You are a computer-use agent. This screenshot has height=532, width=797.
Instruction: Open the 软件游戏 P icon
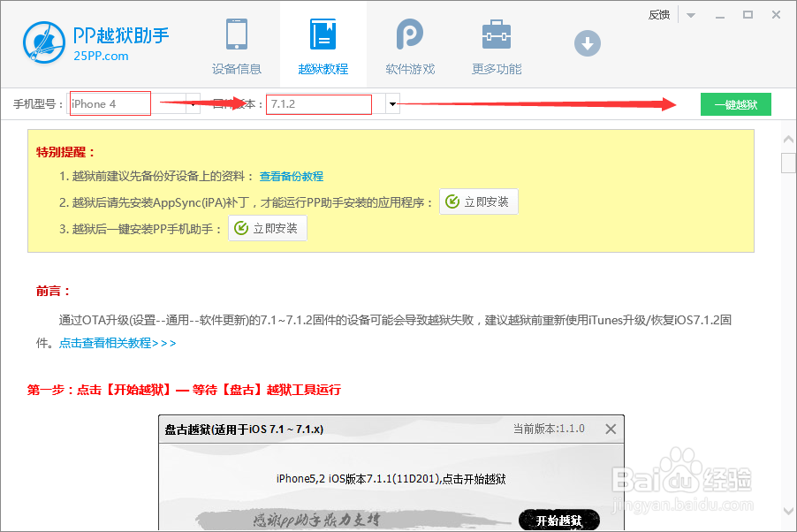click(x=410, y=34)
